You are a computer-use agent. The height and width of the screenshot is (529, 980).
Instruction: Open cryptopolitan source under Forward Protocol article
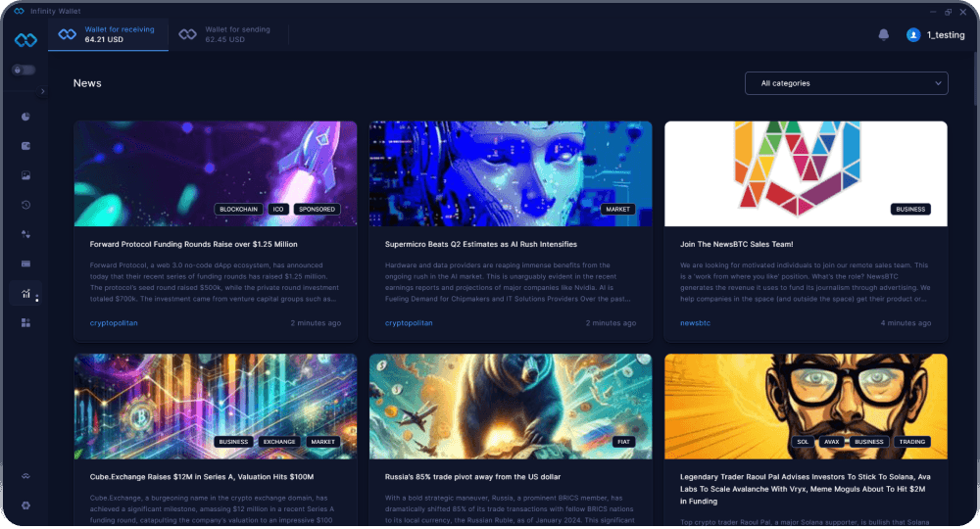click(x=114, y=323)
